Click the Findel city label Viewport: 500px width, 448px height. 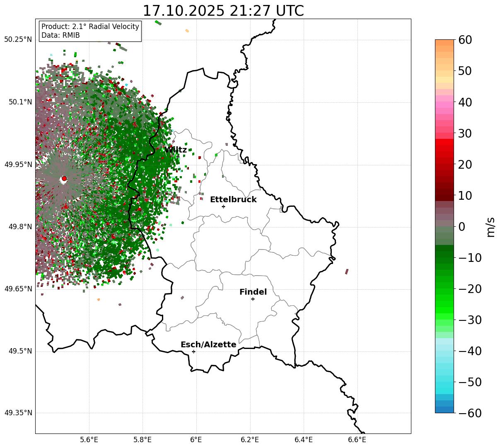click(253, 292)
